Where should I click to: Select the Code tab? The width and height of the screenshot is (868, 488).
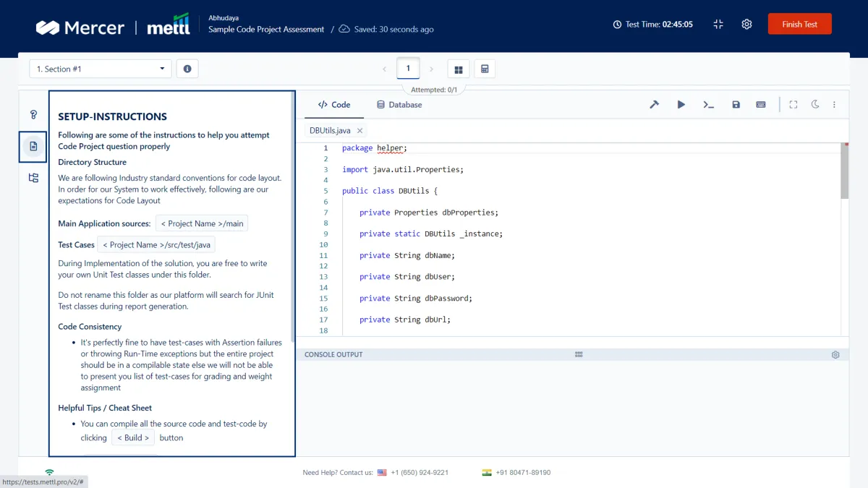click(334, 105)
